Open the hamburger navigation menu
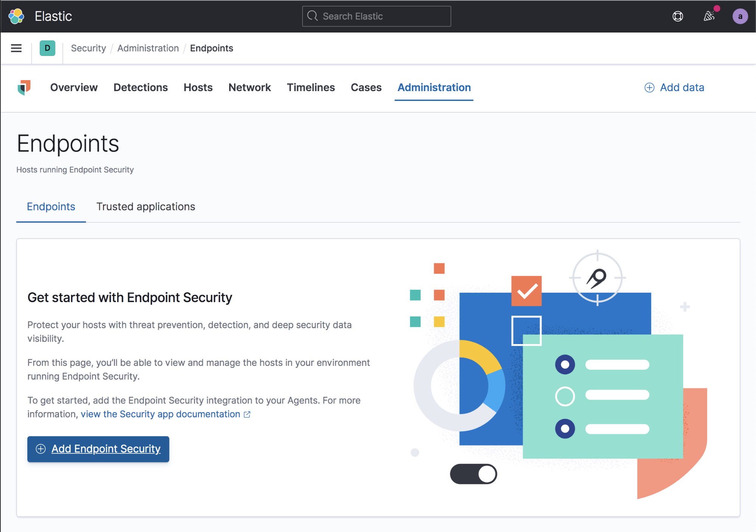756x532 pixels. [16, 48]
